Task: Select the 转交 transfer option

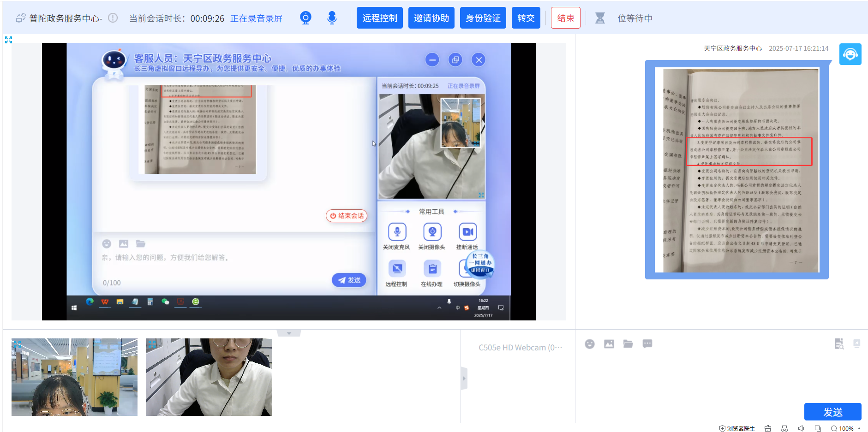Action: tap(526, 18)
